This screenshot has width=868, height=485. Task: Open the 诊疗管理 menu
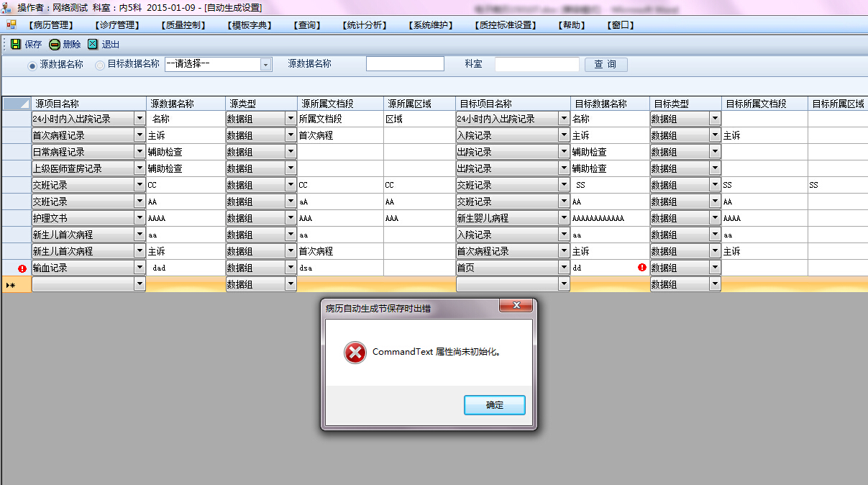click(x=117, y=25)
